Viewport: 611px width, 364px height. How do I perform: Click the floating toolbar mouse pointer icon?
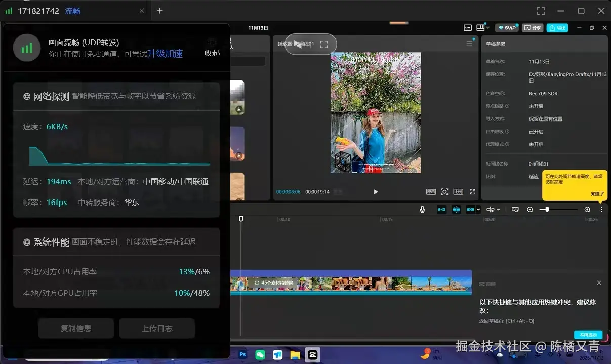pos(299,44)
